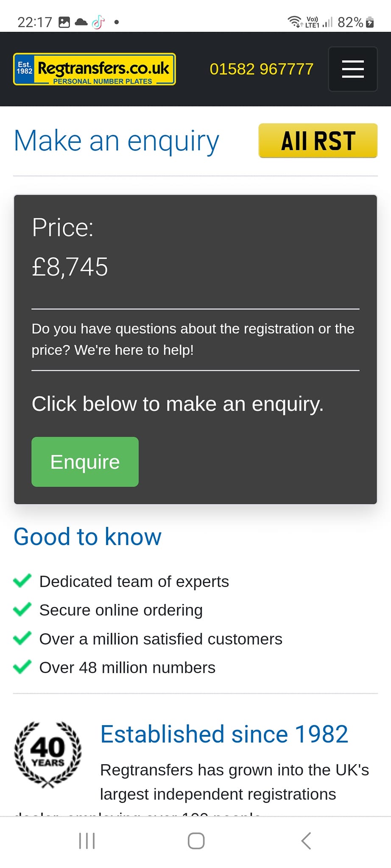The width and height of the screenshot is (391, 868).
Task: Click the green Enquire button
Action: click(x=85, y=462)
